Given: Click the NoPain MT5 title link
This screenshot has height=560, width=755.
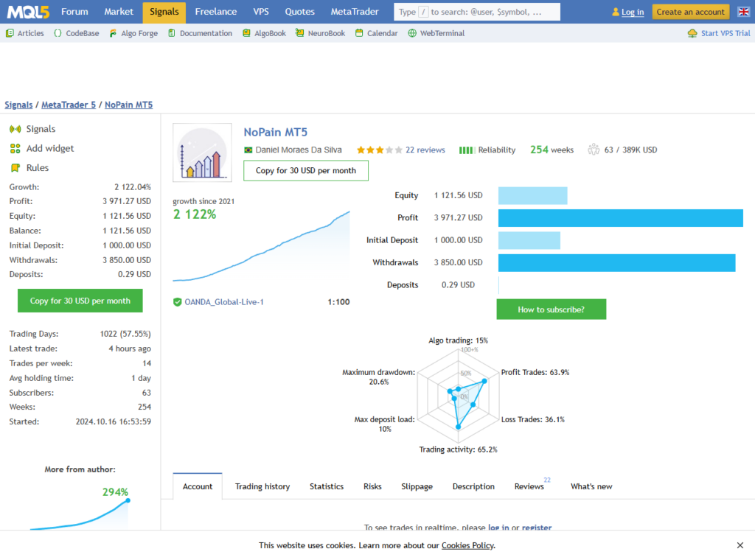Looking at the screenshot, I should point(276,133).
